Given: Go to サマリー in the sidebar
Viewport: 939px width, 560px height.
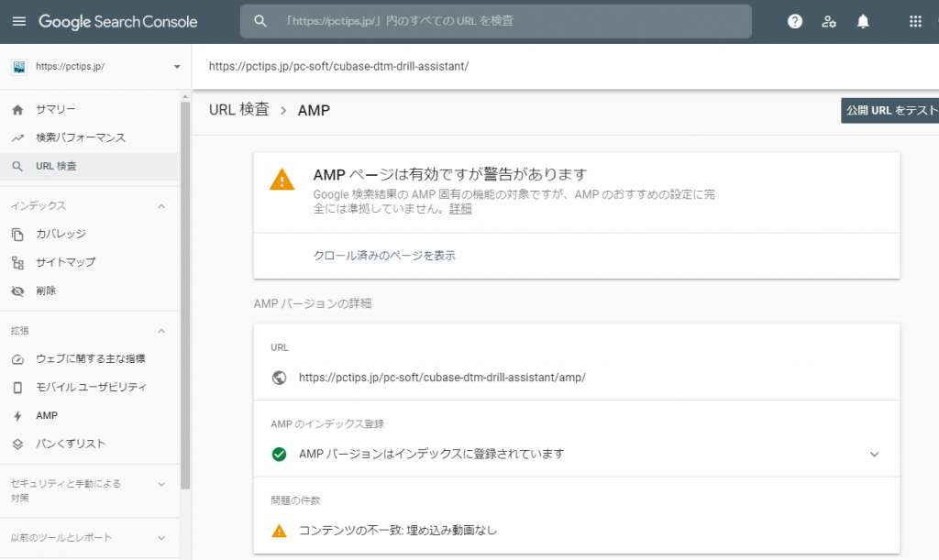Looking at the screenshot, I should pyautogui.click(x=90, y=109).
